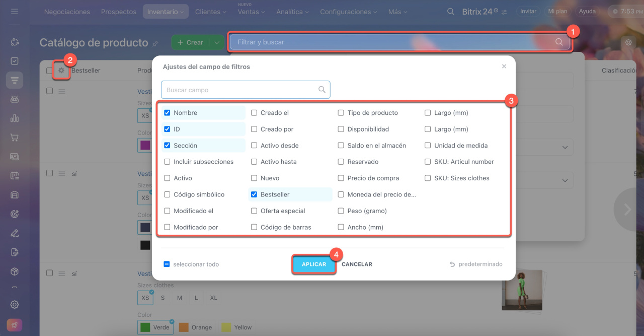Expand the Crear button dropdown arrow
This screenshot has height=336, width=644.
click(x=216, y=43)
